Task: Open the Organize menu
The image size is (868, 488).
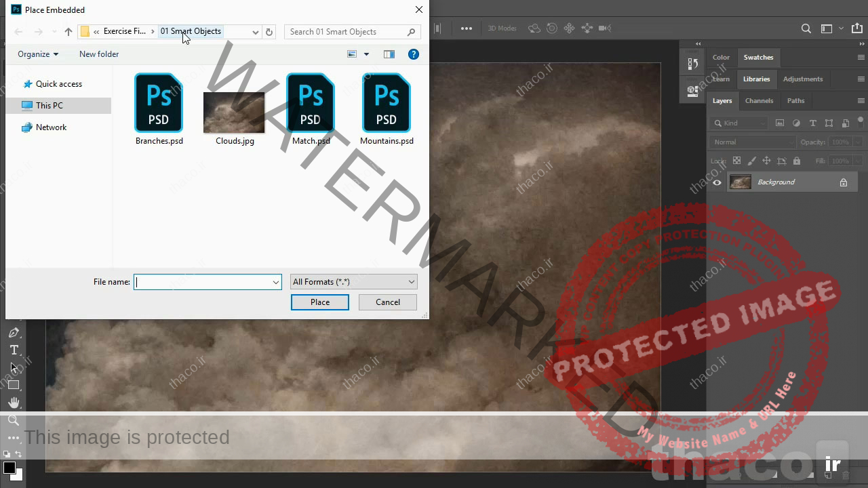Action: coord(38,54)
